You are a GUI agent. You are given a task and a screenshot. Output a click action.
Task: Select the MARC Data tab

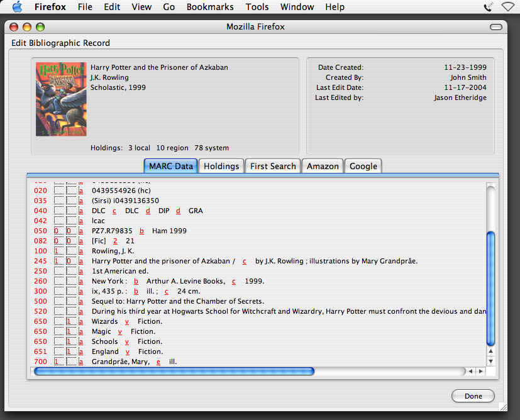tap(171, 166)
